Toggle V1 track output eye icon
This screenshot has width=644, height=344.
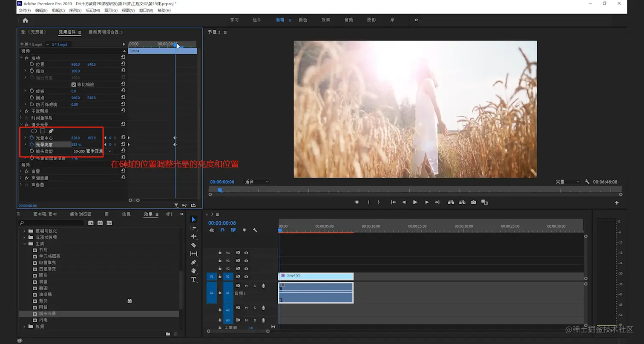pyautogui.click(x=246, y=277)
